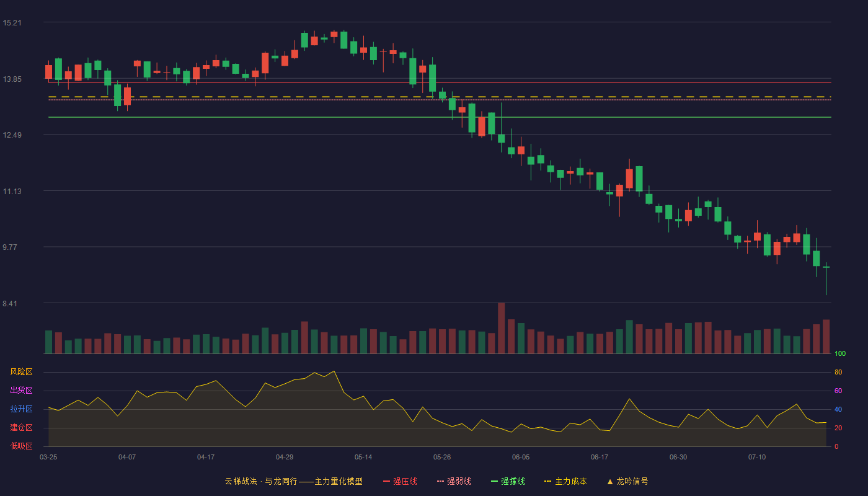Click the red 强压线 legend line marker
This screenshot has width=868, height=496.
[x=387, y=481]
